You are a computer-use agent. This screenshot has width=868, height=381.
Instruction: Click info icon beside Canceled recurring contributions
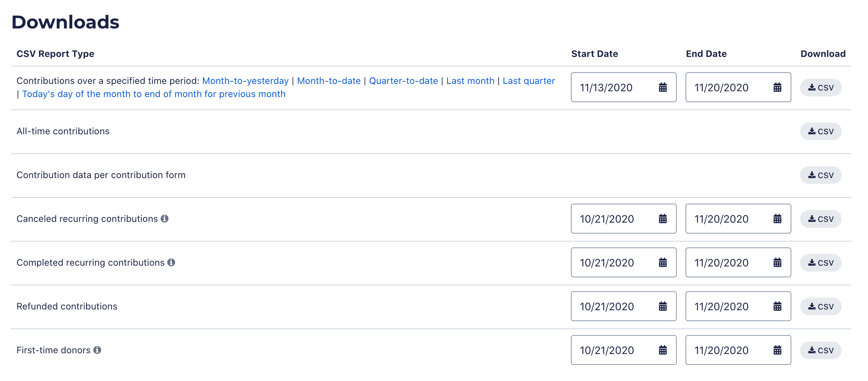165,219
